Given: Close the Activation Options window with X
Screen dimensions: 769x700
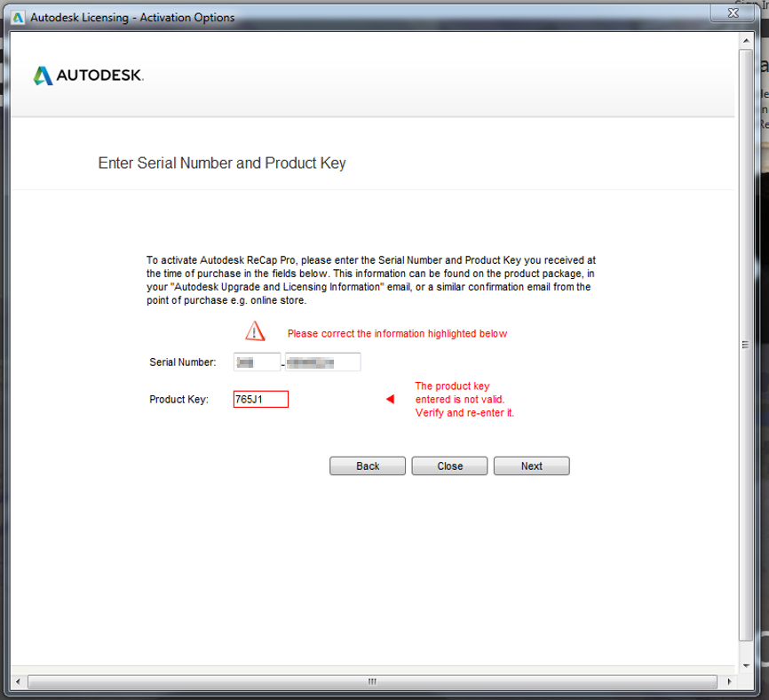Looking at the screenshot, I should click(x=733, y=13).
